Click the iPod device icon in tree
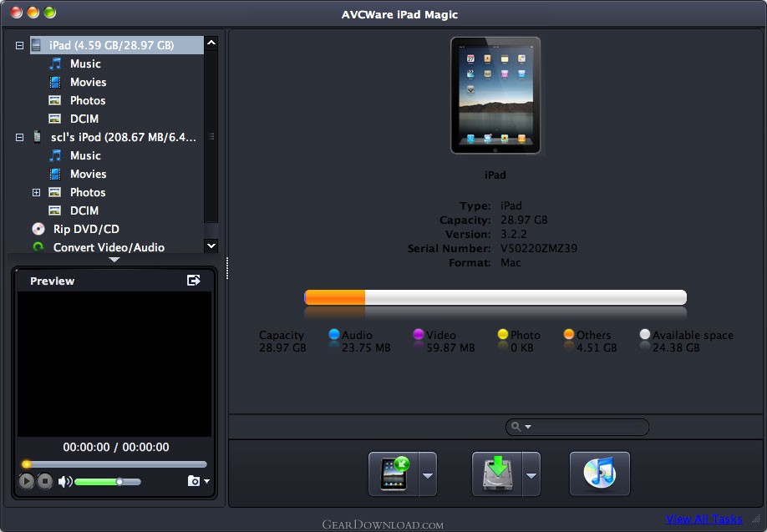This screenshot has width=767, height=532. (x=37, y=137)
